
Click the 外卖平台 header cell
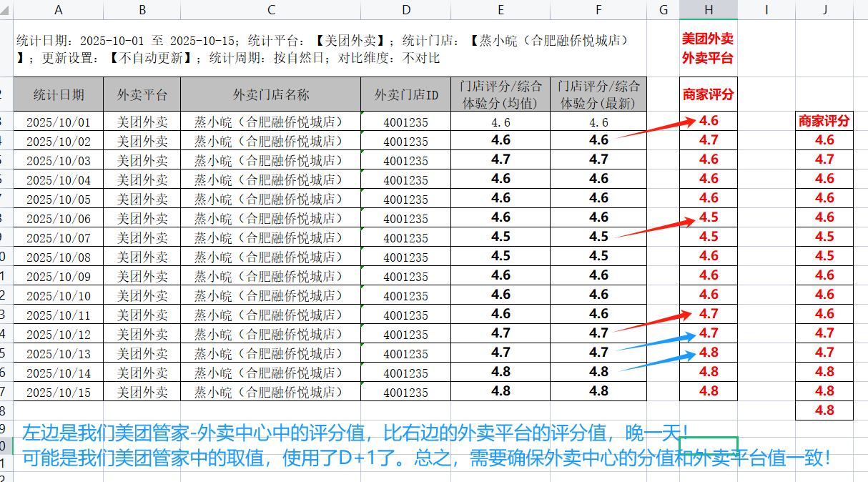tap(142, 94)
